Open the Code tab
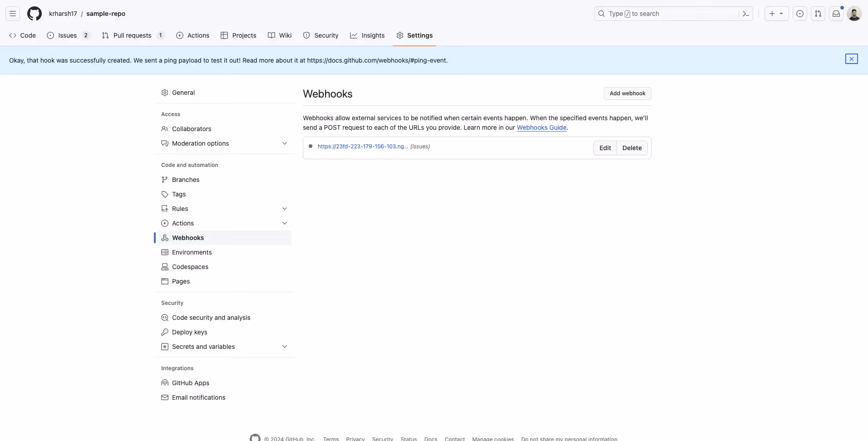Screen dimensions: 868x441 click(22, 35)
